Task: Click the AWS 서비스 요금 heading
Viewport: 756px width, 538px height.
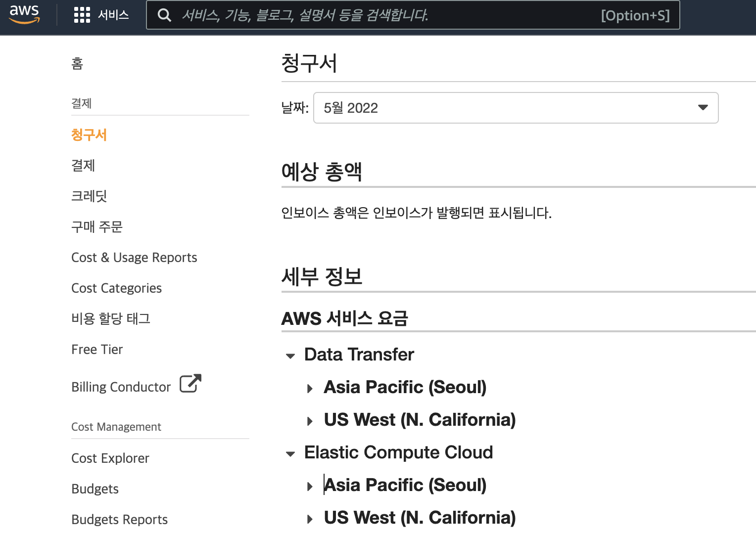Action: click(x=344, y=318)
